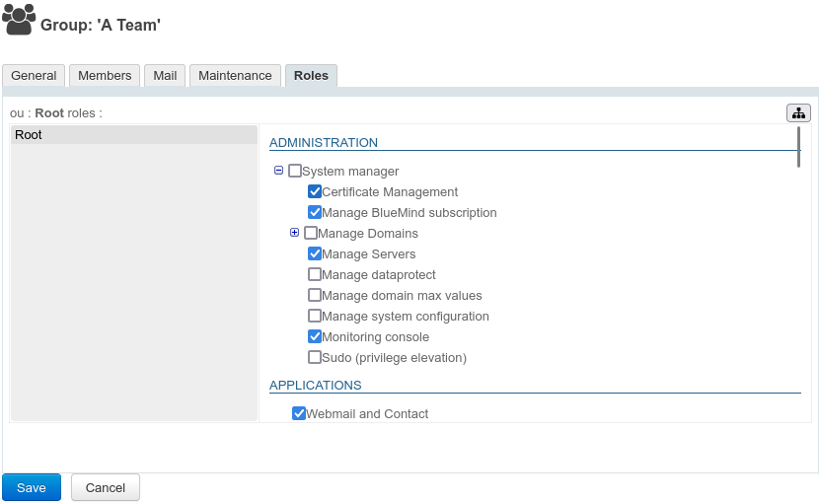The height and width of the screenshot is (504, 819).
Task: Expand the Manage Domains node
Action: coord(294,233)
